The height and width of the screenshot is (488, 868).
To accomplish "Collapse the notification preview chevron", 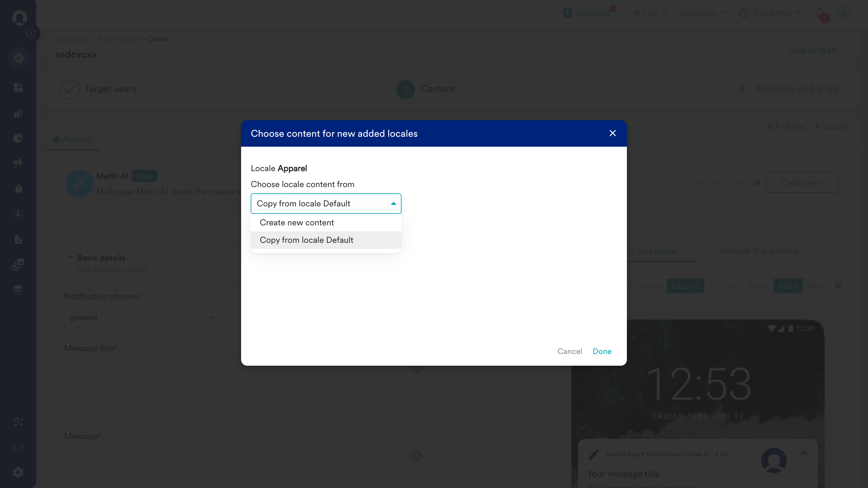I will click(x=803, y=453).
